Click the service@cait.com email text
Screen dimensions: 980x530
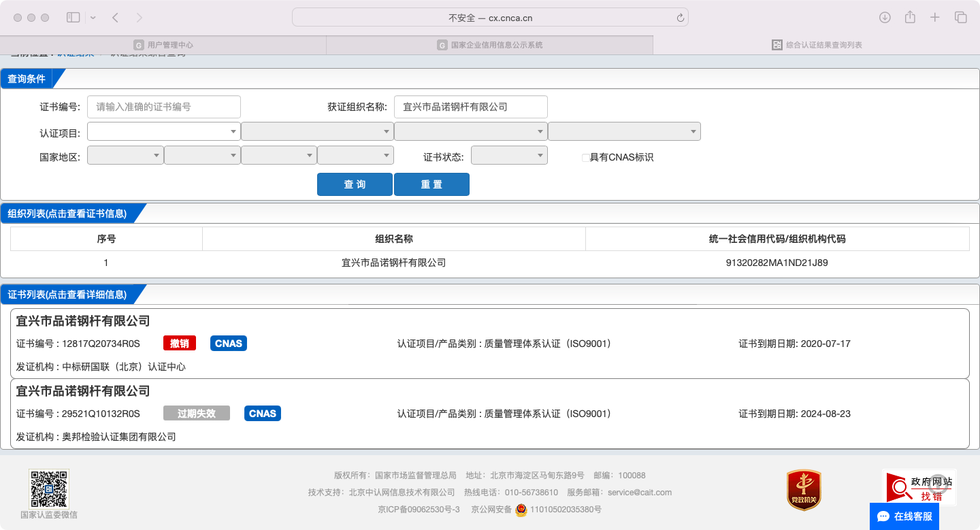pyautogui.click(x=640, y=493)
